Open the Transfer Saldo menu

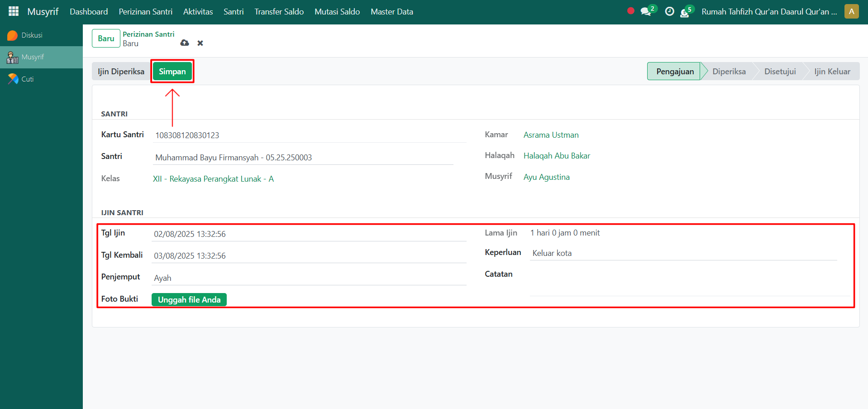[x=279, y=12]
